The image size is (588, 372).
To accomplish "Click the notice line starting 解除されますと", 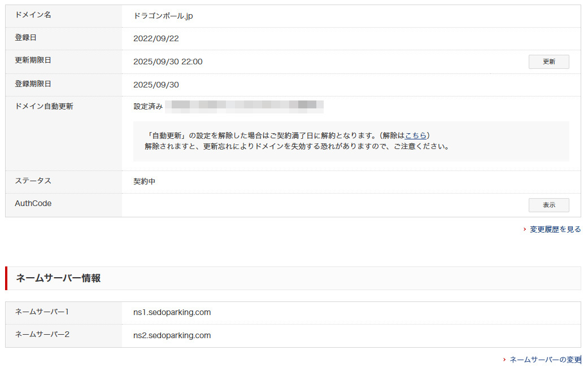I will [298, 146].
